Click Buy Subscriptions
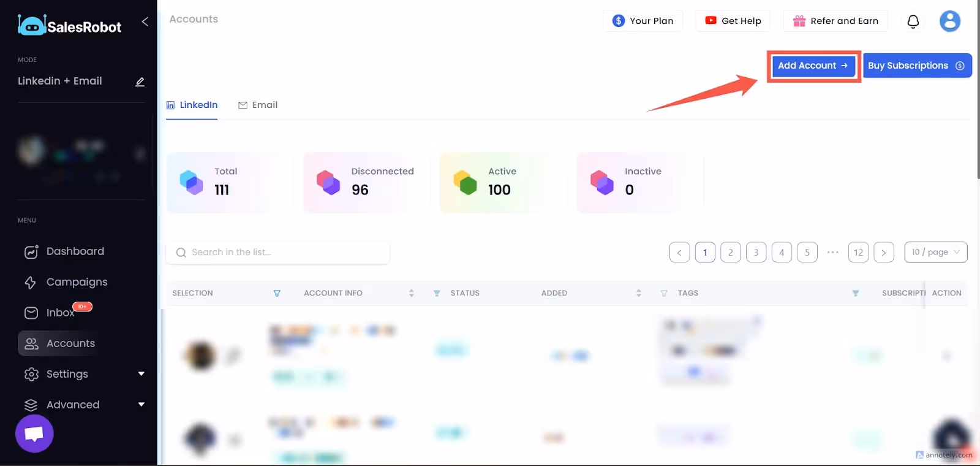This screenshot has width=980, height=466. click(x=917, y=66)
